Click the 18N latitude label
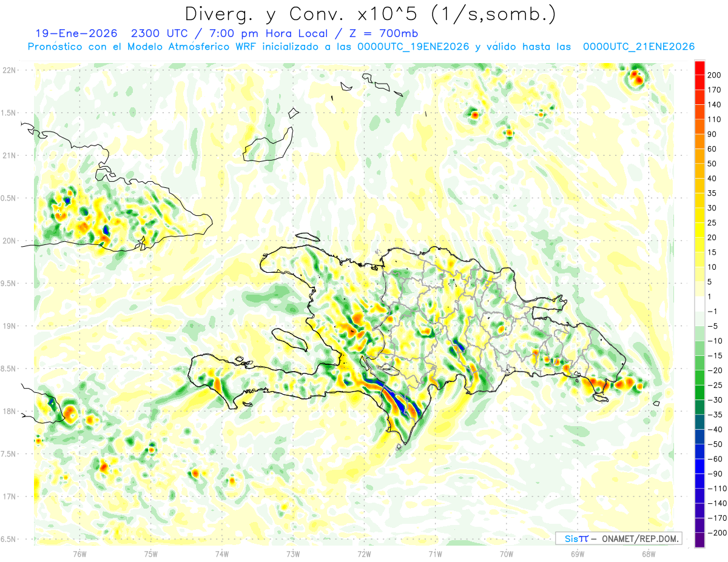The height and width of the screenshot is (562, 728). [x=8, y=411]
